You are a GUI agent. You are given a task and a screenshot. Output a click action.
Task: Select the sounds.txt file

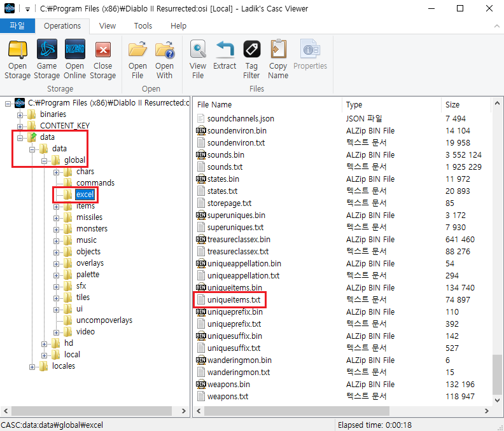225,167
